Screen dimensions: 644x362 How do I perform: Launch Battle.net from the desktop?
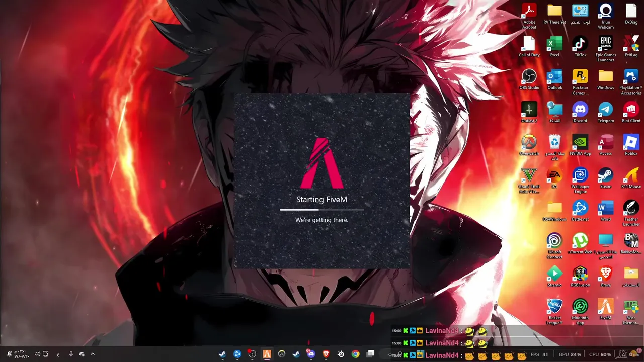pyautogui.click(x=580, y=211)
